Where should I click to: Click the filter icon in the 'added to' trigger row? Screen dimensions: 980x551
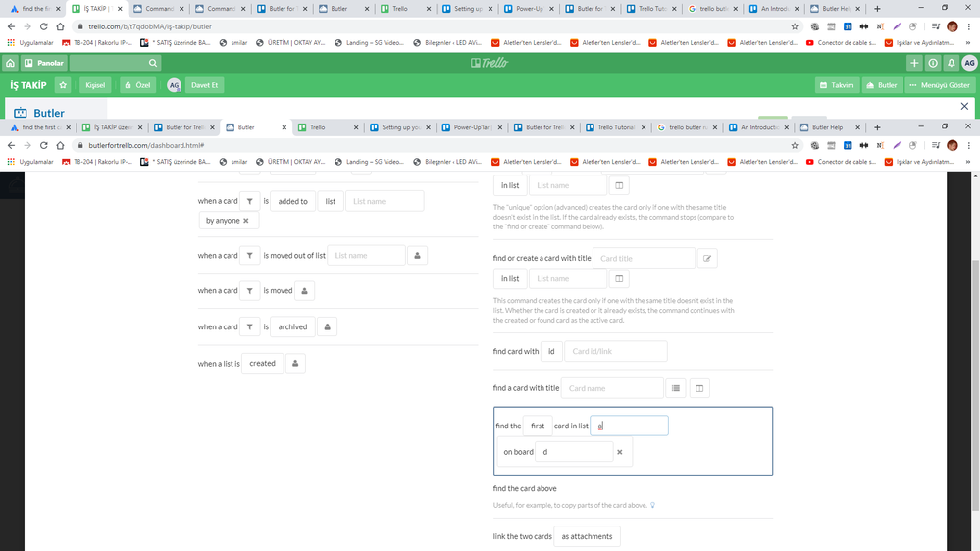pyautogui.click(x=249, y=201)
